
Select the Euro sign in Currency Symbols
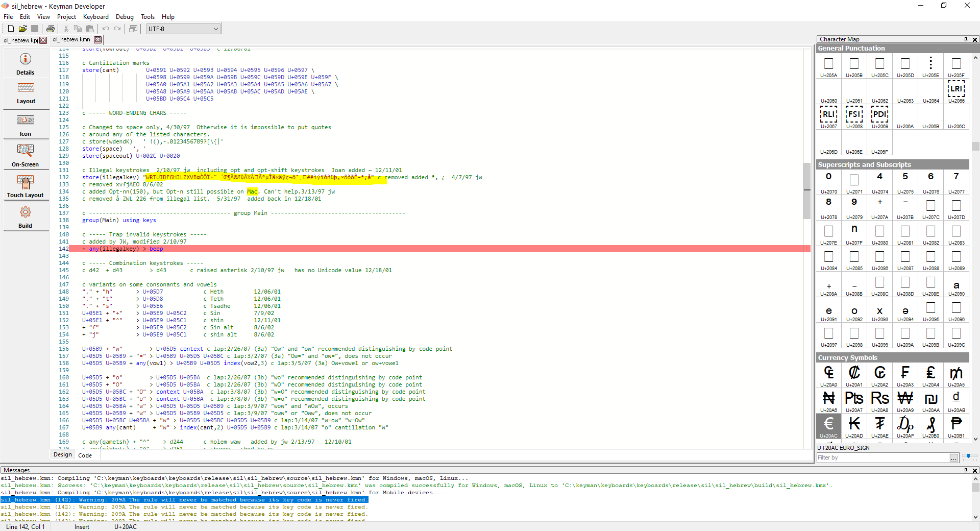point(828,424)
